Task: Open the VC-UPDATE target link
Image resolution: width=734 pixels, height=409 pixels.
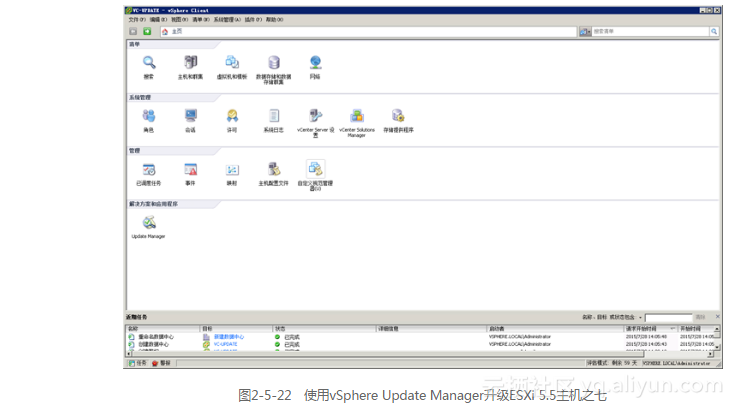Action: [x=226, y=344]
